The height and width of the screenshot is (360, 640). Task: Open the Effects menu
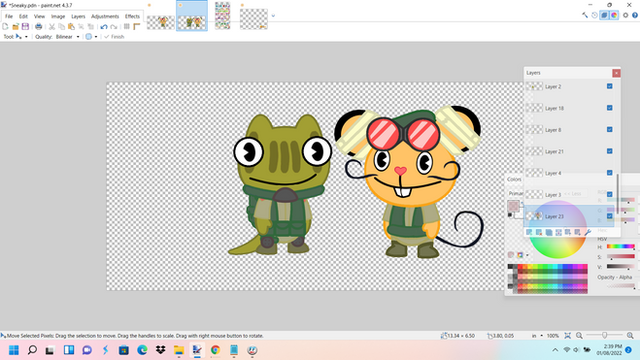pyautogui.click(x=132, y=16)
